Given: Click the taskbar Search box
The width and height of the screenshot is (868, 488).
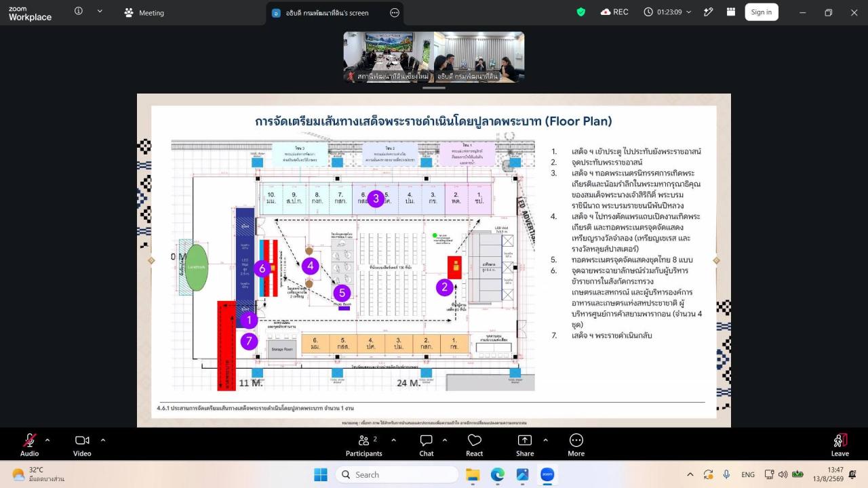Looking at the screenshot, I should [x=397, y=474].
